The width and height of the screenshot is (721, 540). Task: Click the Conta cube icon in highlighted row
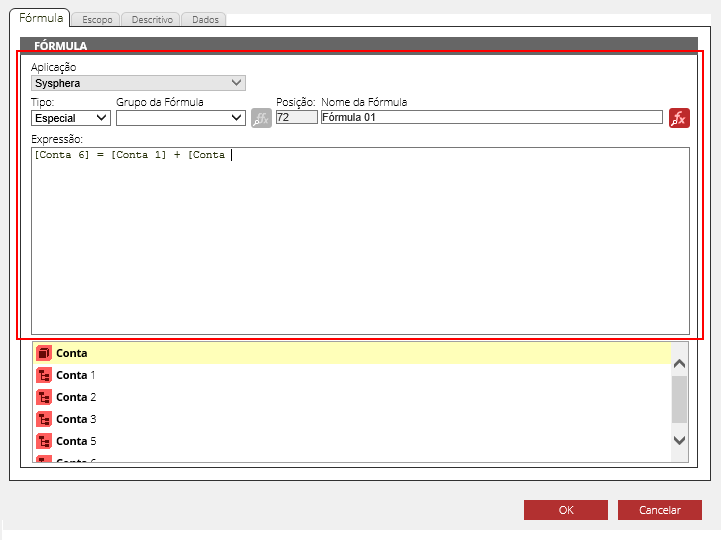[44, 353]
